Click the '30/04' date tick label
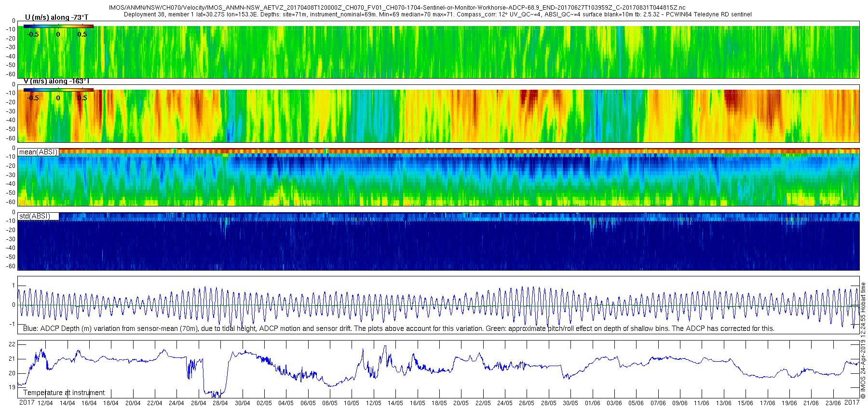The width and height of the screenshot is (868, 410). coord(243,403)
